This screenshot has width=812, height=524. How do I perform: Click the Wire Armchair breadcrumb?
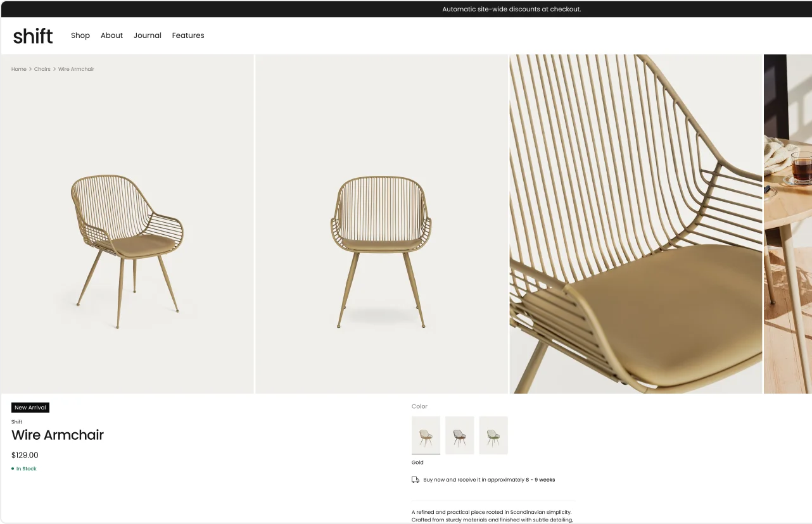[x=76, y=69]
